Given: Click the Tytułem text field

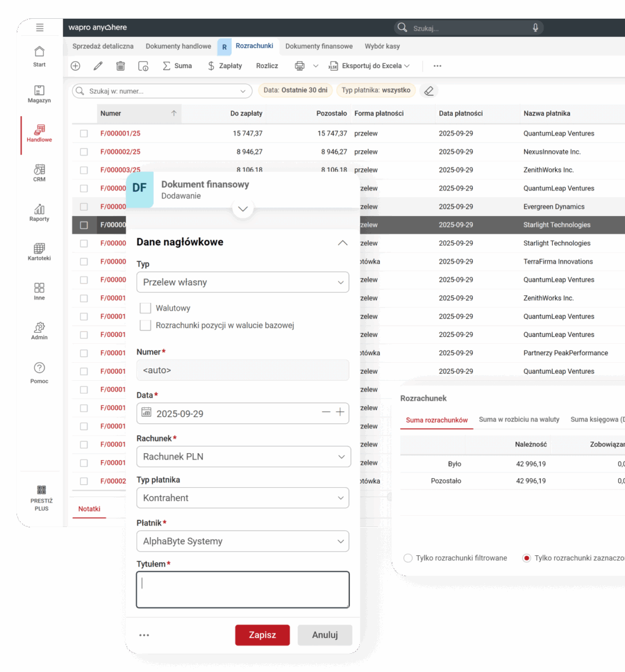Looking at the screenshot, I should click(x=242, y=589).
